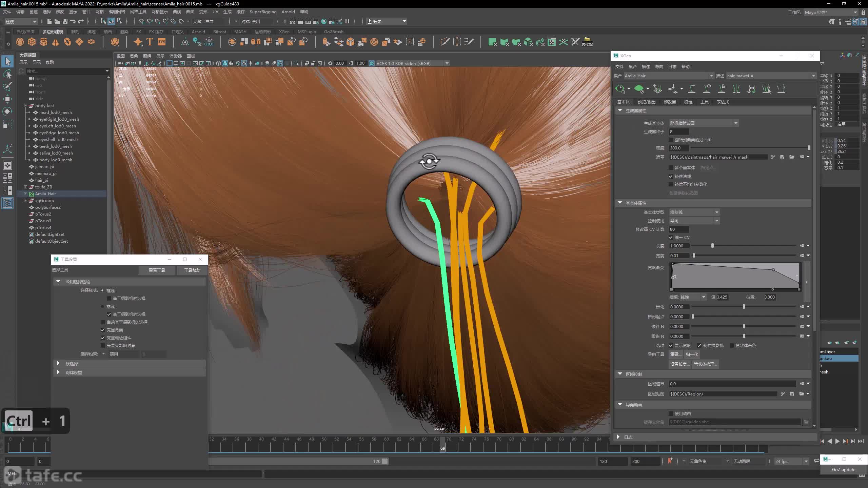Adjust the 密度 slider handle
This screenshot has width=868, height=488.
809,148
